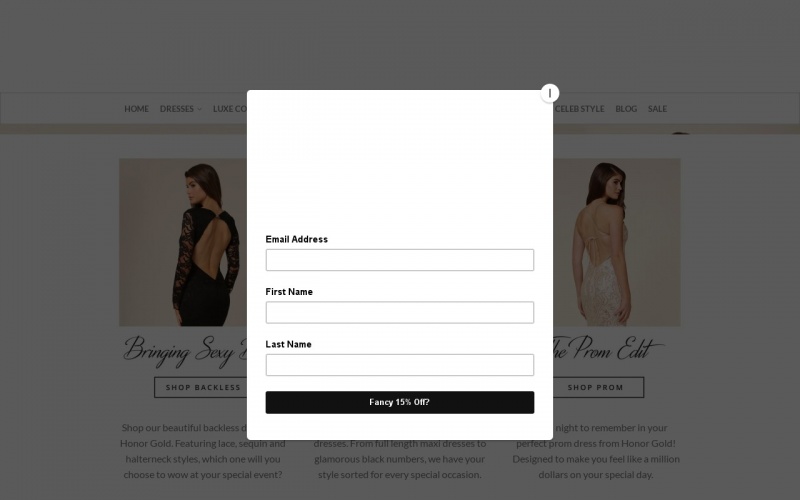Click the Email Address label

point(296,239)
